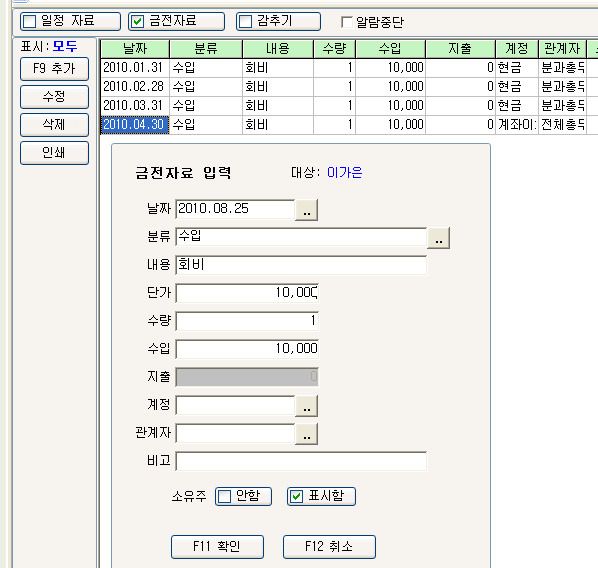Uncheck the 금전자료 checkbox

[176, 21]
